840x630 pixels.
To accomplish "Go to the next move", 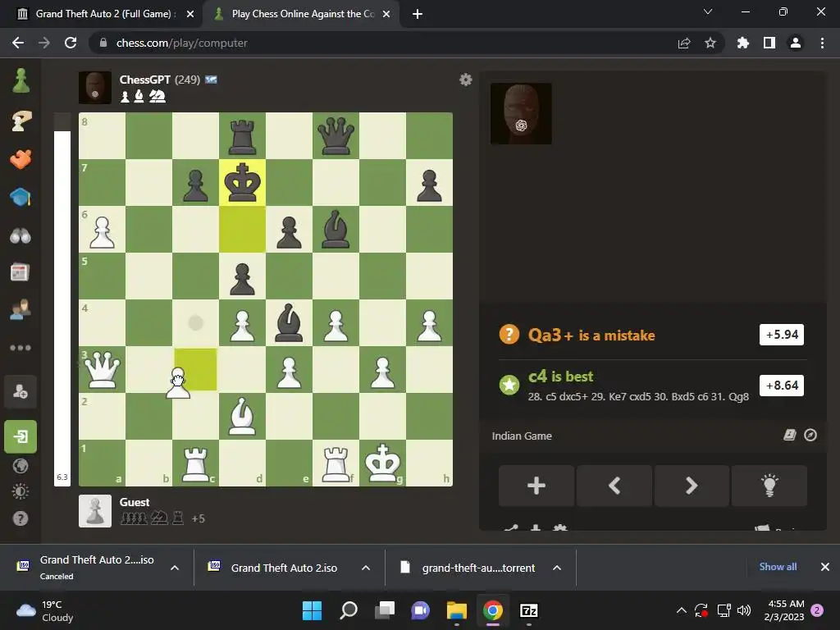I will point(692,486).
